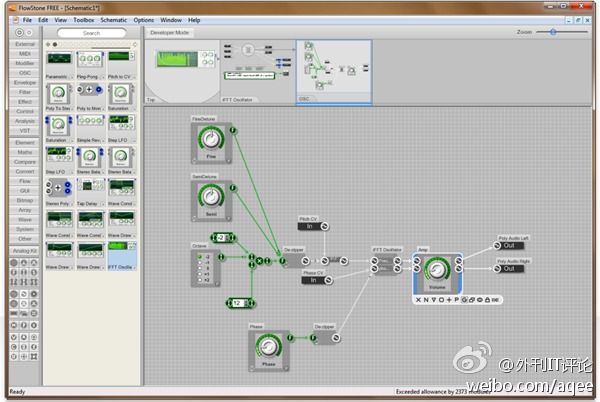Screen dimensions: 600x402
Task: Toggle the External toolbox filter
Action: coord(24,44)
